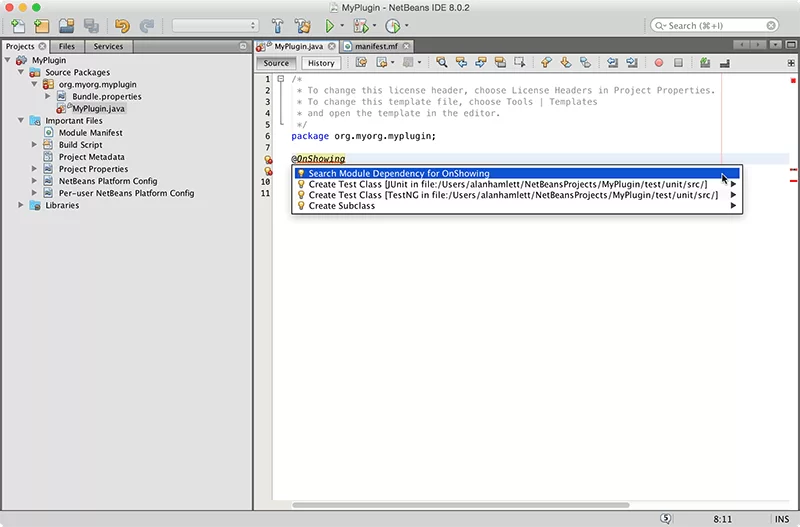
Task: Select Module Manifest in the tree
Action: [x=90, y=133]
